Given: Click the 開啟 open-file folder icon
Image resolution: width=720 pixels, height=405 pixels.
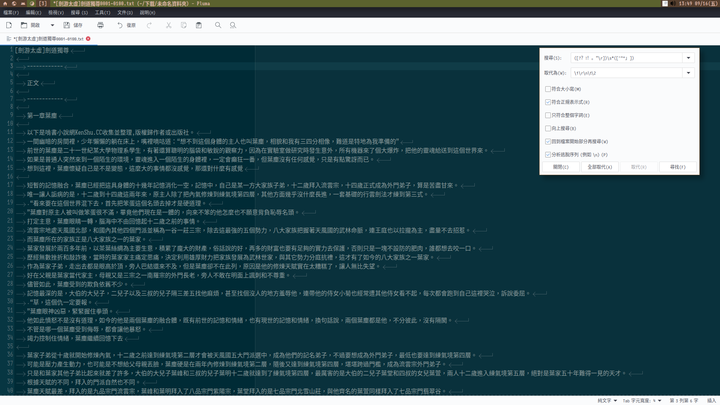Looking at the screenshot, I should 24,25.
